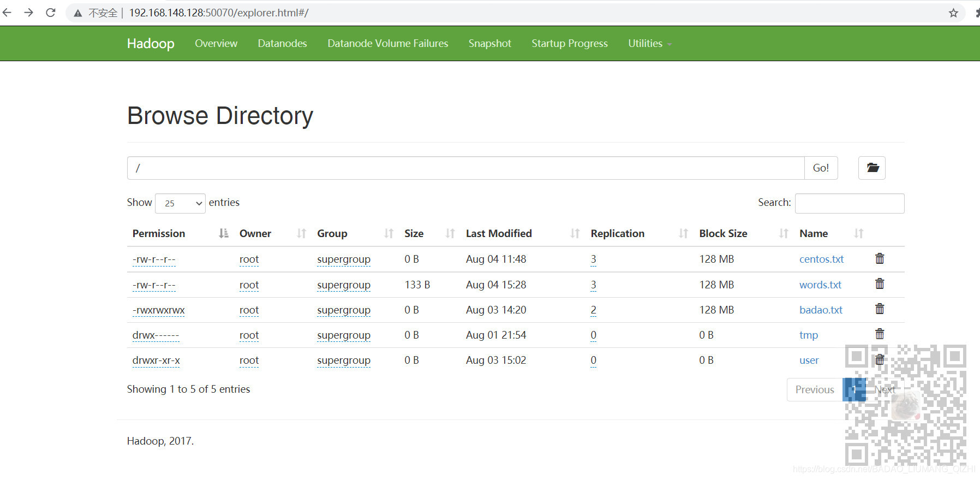The image size is (980, 479).
Task: Open the Startup Progress tab
Action: click(x=570, y=43)
